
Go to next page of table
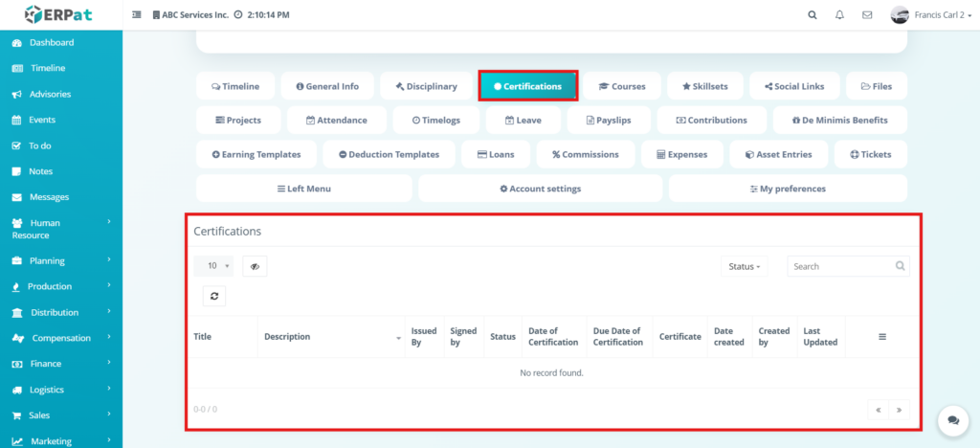(x=900, y=409)
